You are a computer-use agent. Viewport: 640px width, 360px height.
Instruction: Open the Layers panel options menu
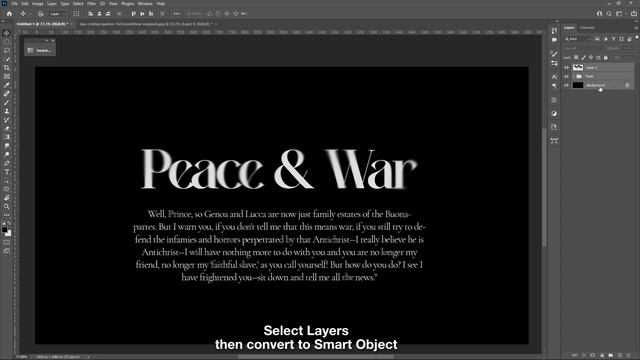click(x=636, y=28)
